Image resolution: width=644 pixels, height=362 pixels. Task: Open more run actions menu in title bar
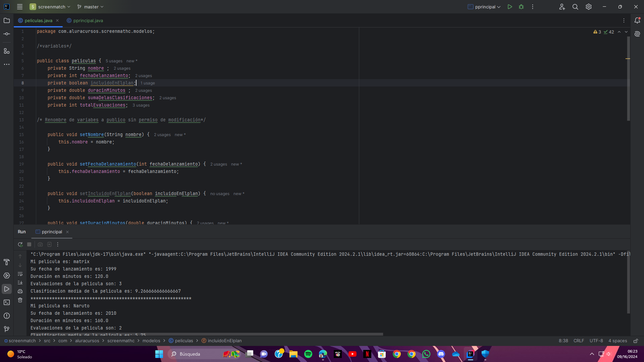[x=533, y=7]
